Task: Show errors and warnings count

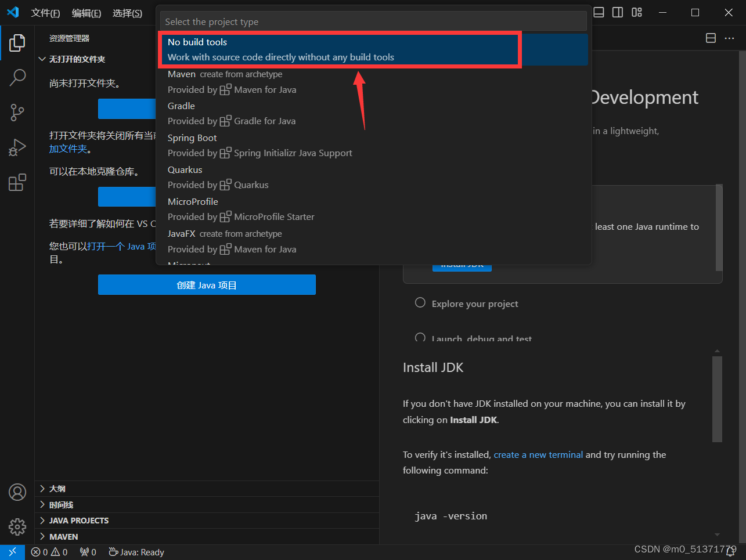Action: pyautogui.click(x=49, y=552)
